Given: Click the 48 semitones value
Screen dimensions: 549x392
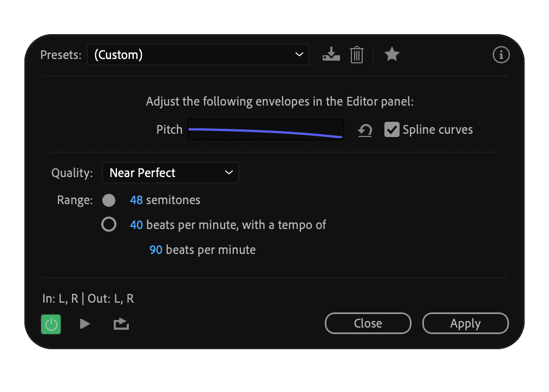Looking at the screenshot, I should click(x=136, y=200).
